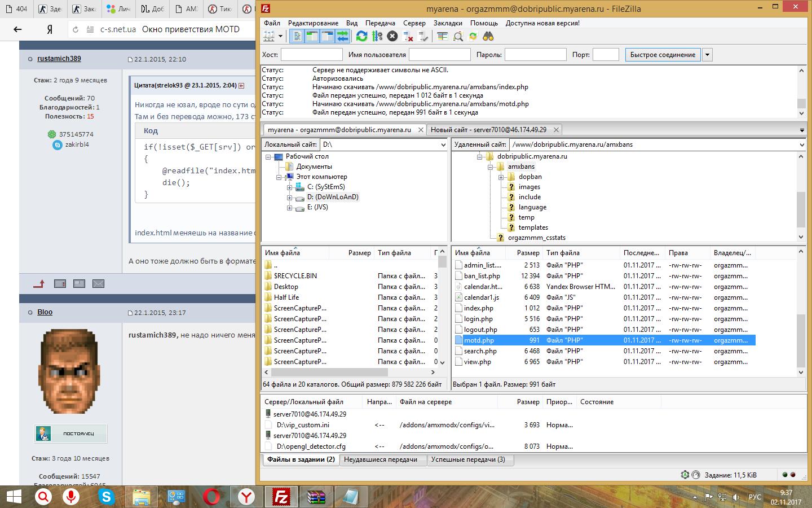Open the quick connect history dropdown
The width and height of the screenshot is (812, 508).
(x=708, y=55)
